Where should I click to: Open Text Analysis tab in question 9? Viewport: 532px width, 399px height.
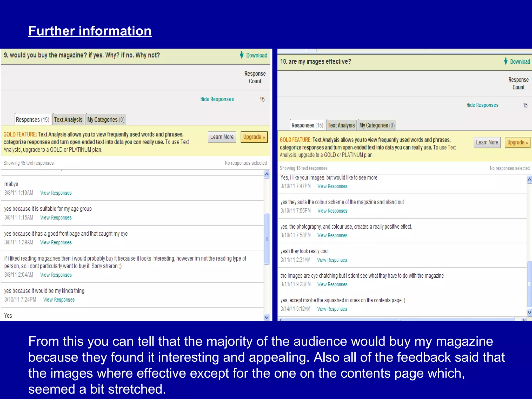68,120
